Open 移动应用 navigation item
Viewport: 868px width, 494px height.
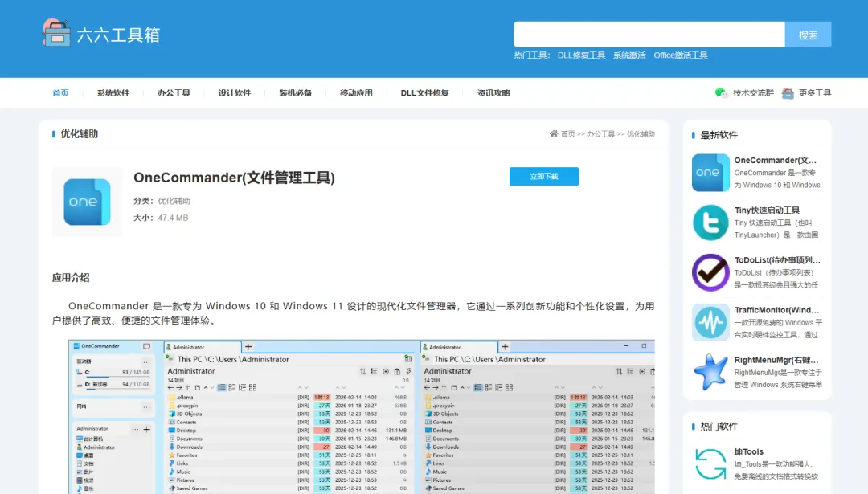pos(356,93)
